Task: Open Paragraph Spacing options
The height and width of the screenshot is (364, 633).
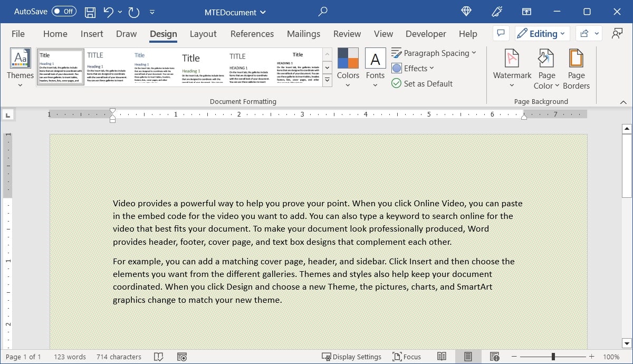Action: tap(434, 53)
